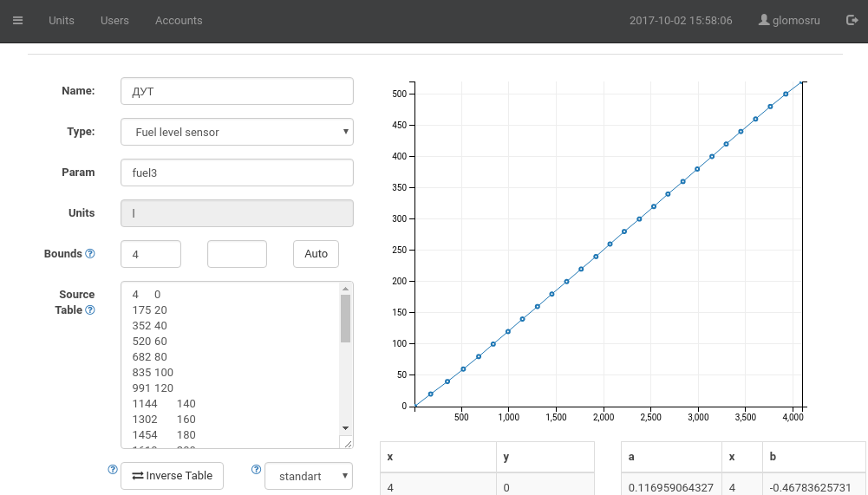Viewport: 868px width, 495px height.
Task: Focus the Param input field
Action: point(237,173)
